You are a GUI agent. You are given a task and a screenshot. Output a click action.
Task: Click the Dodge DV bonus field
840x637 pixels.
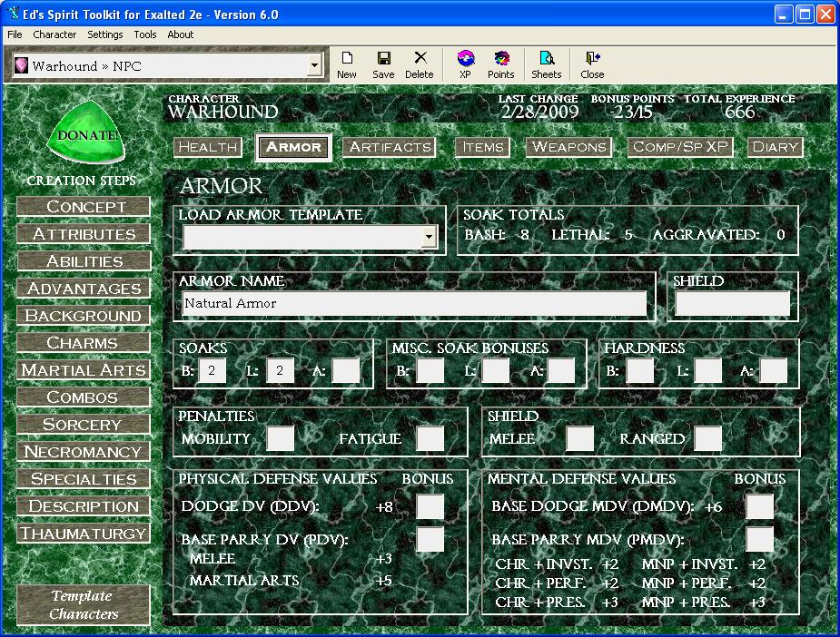(430, 506)
